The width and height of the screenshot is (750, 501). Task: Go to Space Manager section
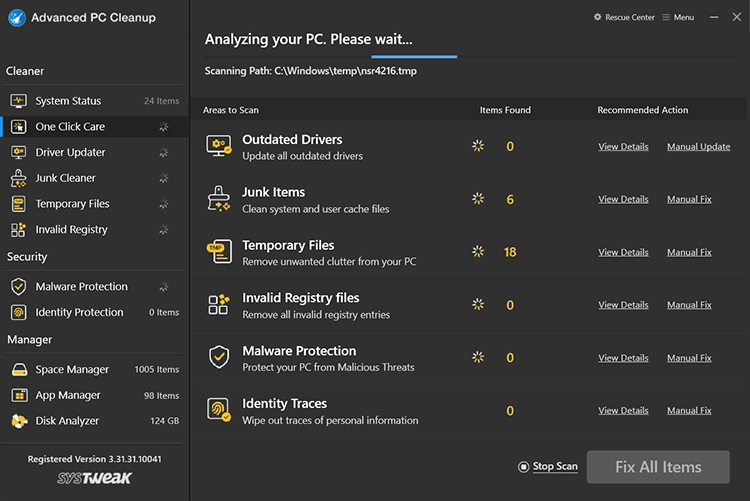click(x=72, y=369)
